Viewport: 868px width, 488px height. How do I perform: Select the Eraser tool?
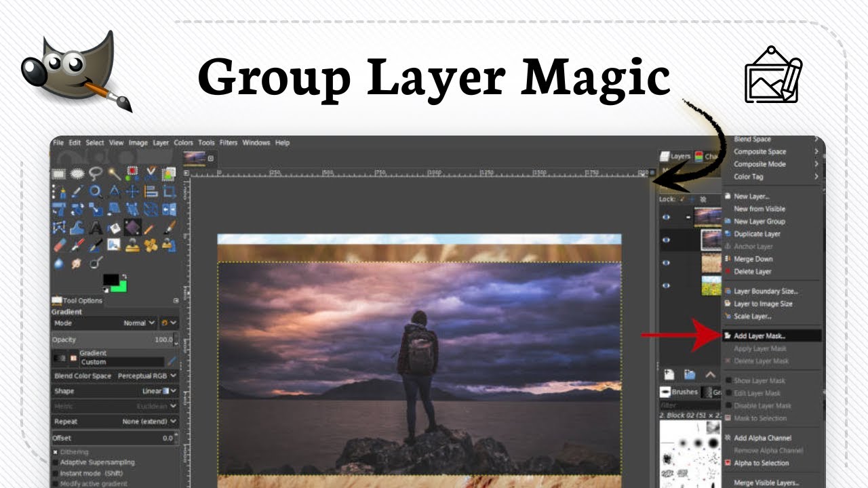click(x=59, y=245)
